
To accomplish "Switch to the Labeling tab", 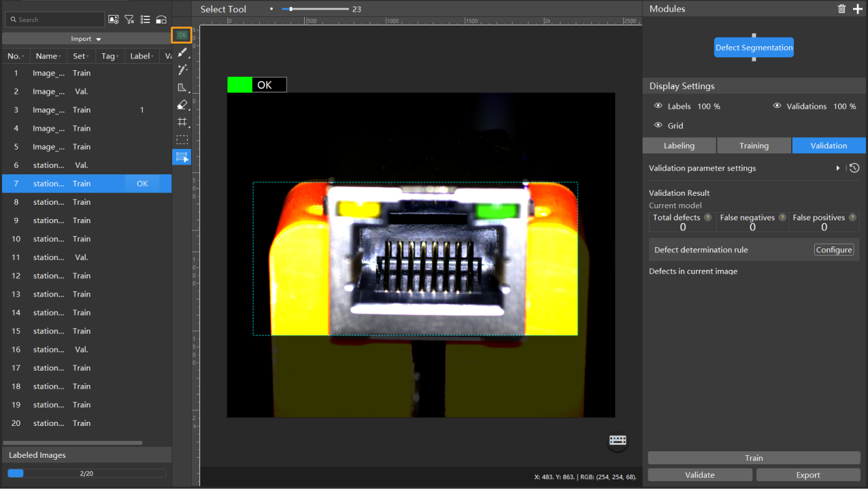I will tap(679, 146).
